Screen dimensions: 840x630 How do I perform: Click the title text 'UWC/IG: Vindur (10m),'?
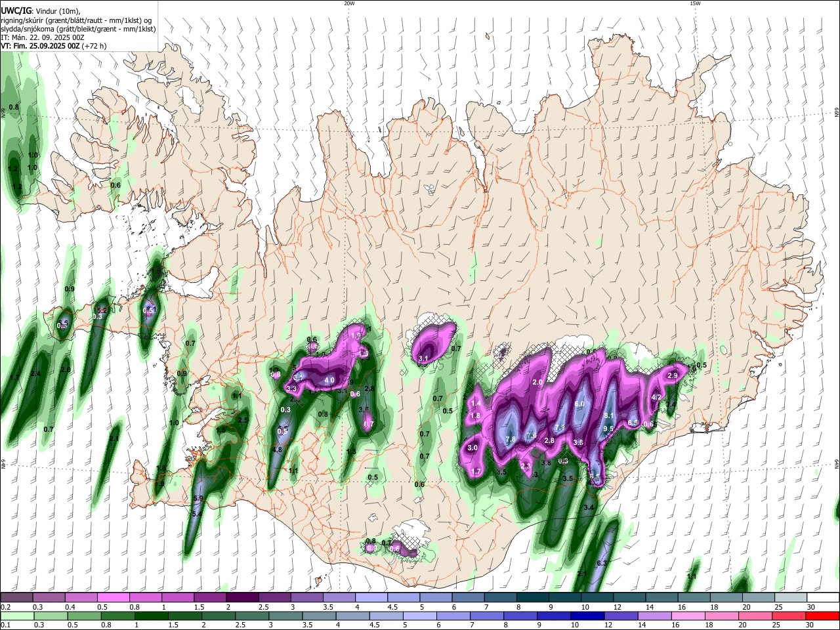pos(40,11)
